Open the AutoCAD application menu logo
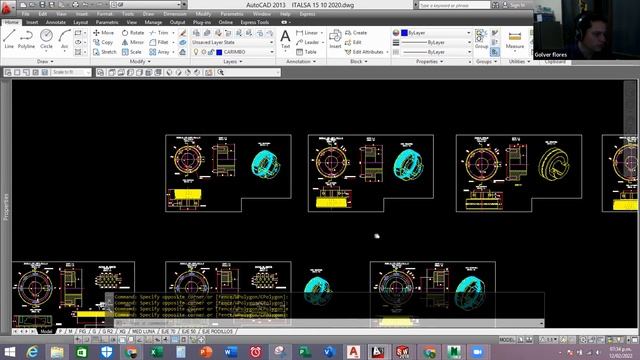 pos(7,7)
